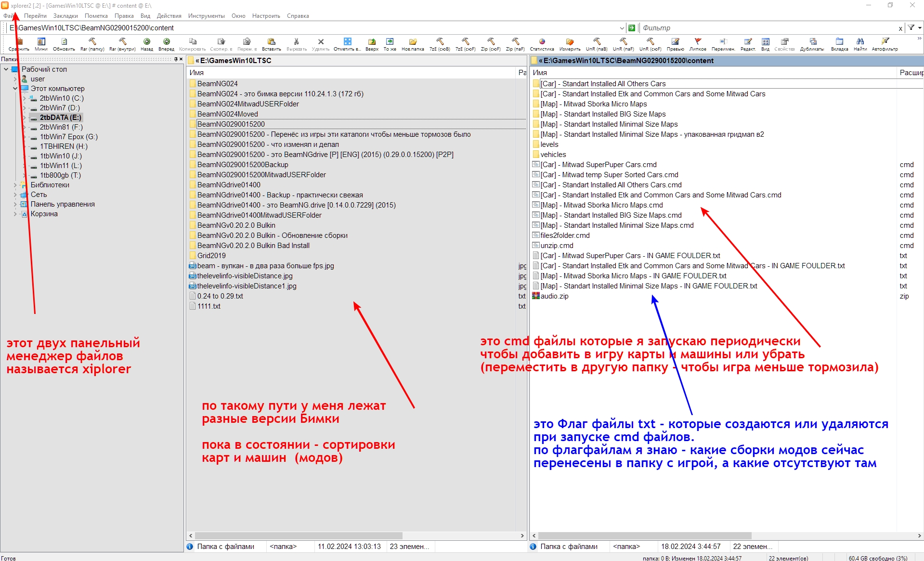
Task: Go forward with the Вперед arrow
Action: pyautogui.click(x=166, y=44)
